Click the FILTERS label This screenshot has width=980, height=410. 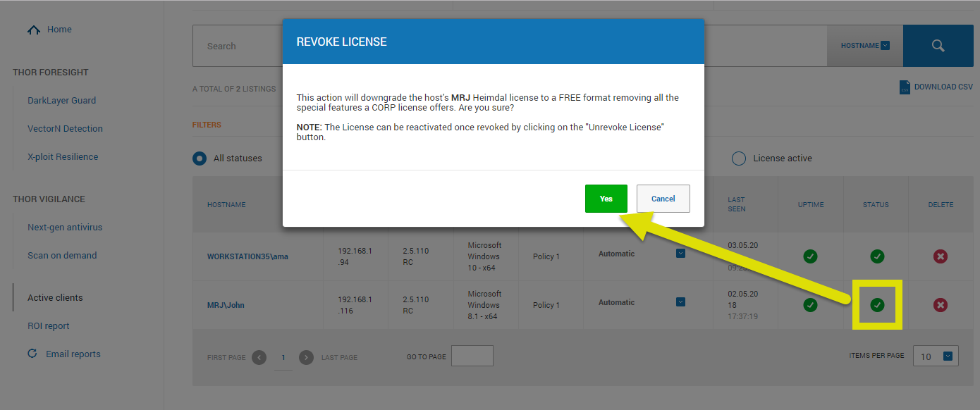(207, 125)
